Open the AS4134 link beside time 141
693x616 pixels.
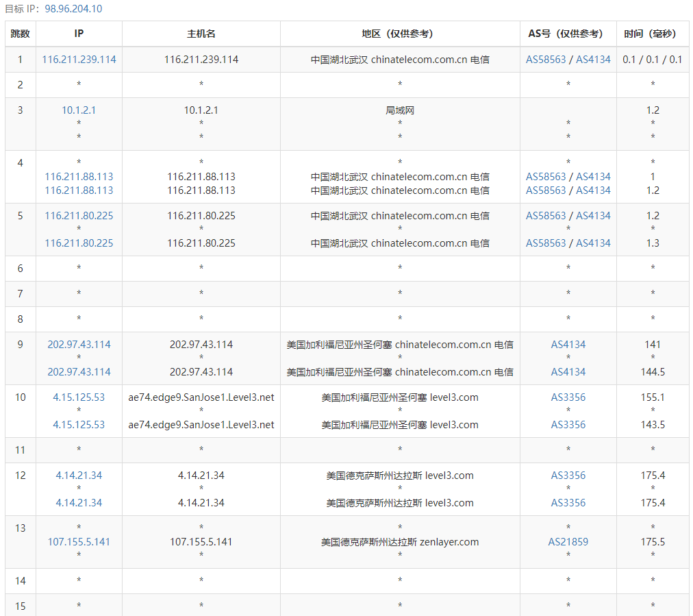pos(568,345)
